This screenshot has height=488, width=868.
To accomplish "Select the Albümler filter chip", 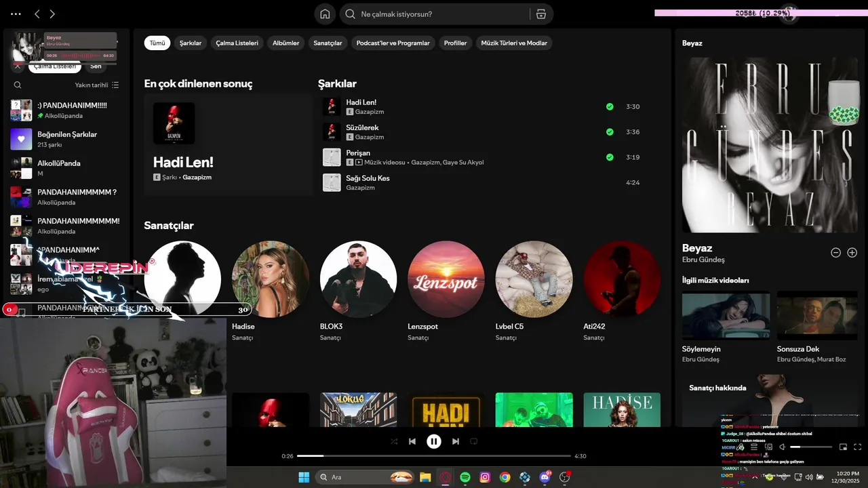I will point(285,43).
